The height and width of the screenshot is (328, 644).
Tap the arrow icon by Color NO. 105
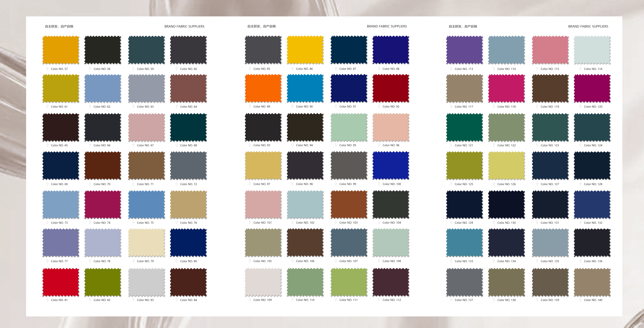250,261
